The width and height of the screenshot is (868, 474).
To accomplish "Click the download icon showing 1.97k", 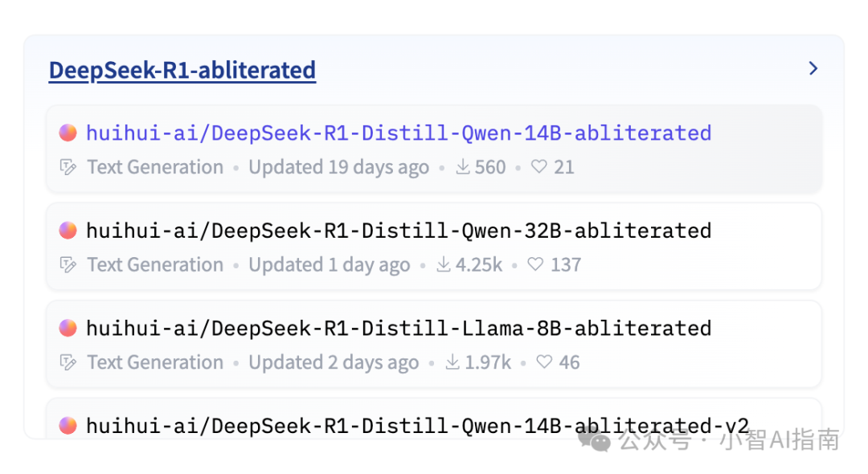I will coord(452,363).
